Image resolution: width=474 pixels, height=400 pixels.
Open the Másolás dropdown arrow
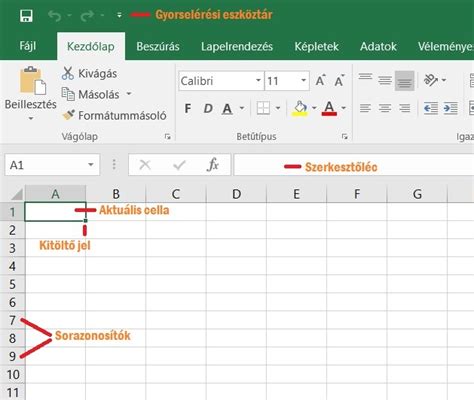[129, 94]
